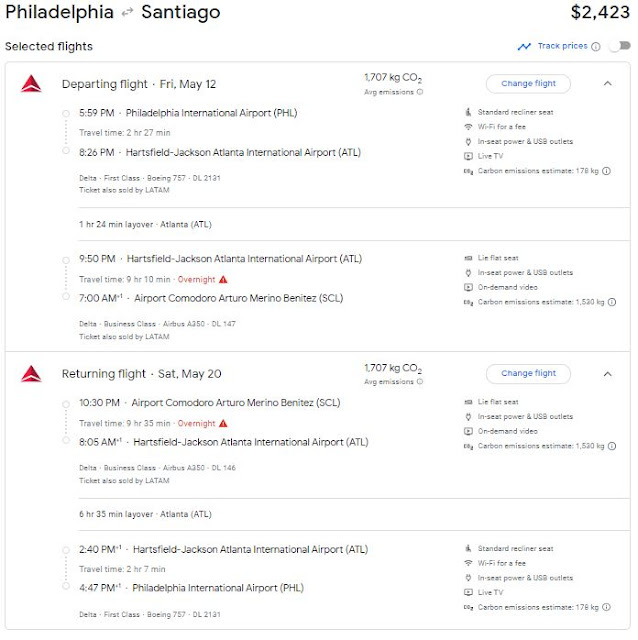Screen dimensions: 638x640
Task: Collapse the returning flight details
Action: (x=608, y=373)
